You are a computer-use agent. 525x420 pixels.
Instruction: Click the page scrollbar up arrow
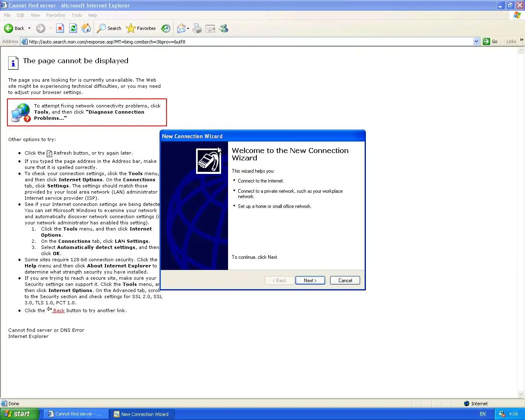pyautogui.click(x=521, y=51)
